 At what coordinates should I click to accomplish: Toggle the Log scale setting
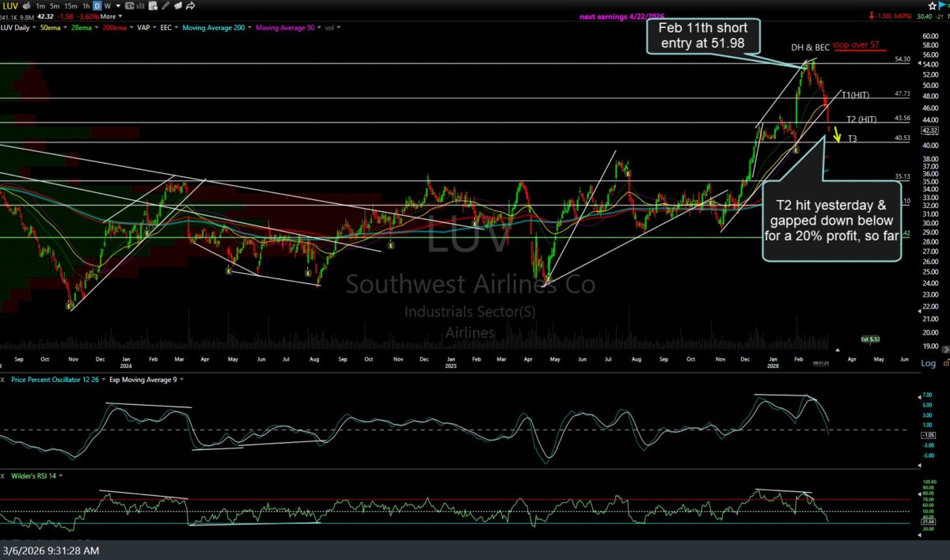[929, 363]
